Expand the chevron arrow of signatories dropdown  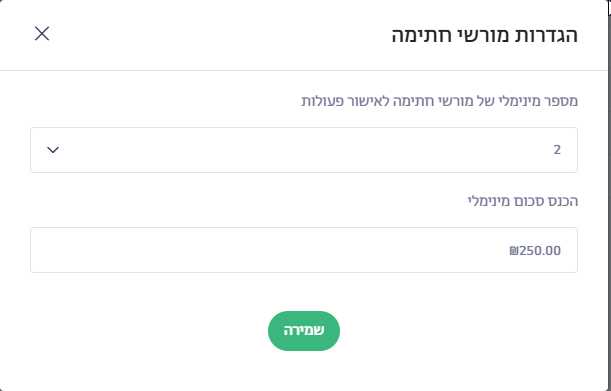[x=53, y=150]
